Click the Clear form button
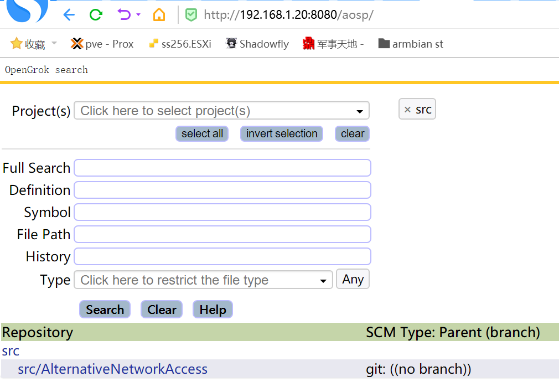 click(162, 310)
